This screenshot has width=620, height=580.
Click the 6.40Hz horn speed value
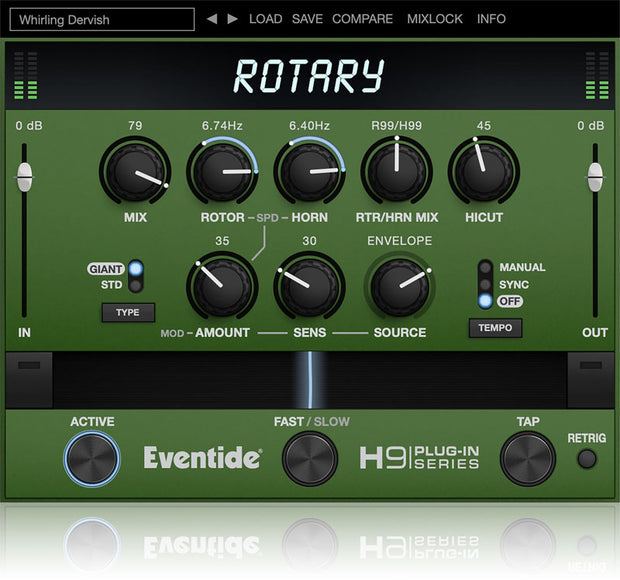[x=309, y=126]
